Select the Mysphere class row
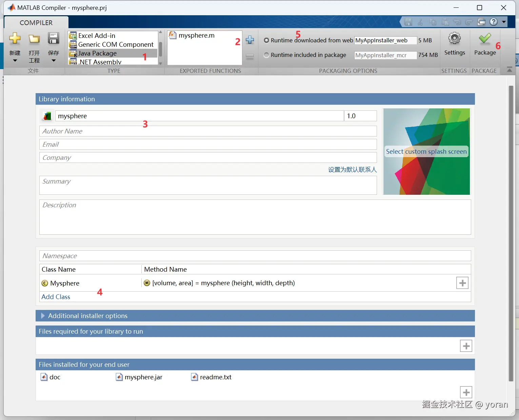The image size is (519, 420). click(x=91, y=283)
